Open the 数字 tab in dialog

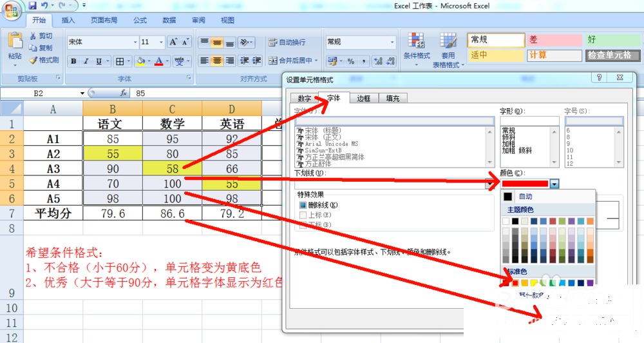(x=305, y=99)
